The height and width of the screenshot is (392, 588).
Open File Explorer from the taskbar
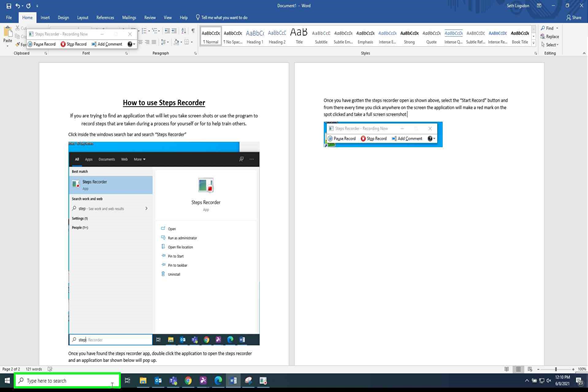[x=143, y=381]
